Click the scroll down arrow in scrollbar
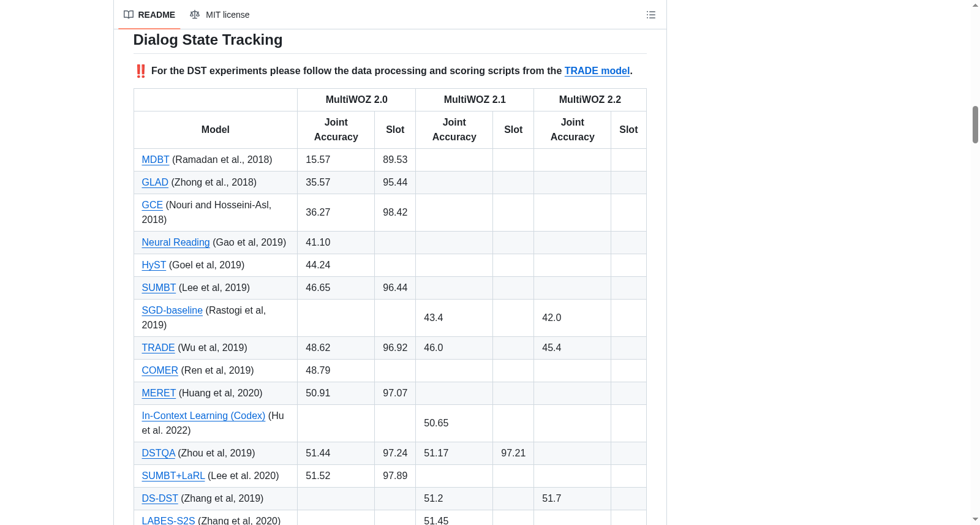Screen dimensions: 980x525 coord(975,519)
